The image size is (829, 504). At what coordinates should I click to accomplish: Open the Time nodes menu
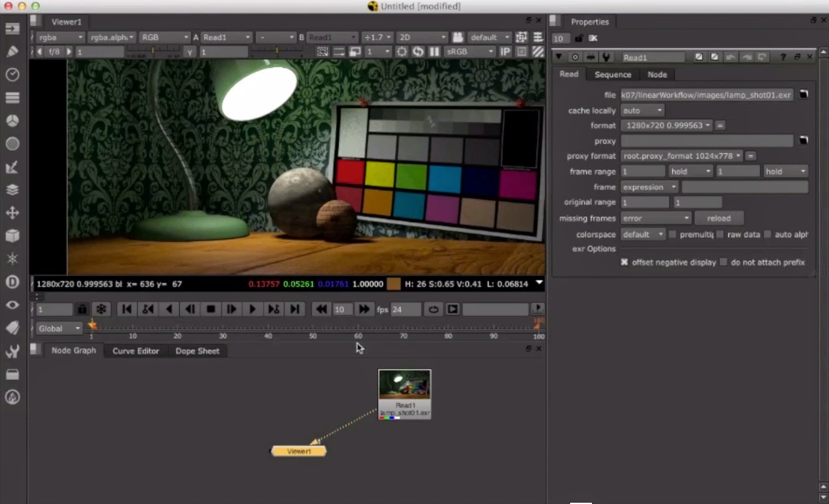point(12,74)
